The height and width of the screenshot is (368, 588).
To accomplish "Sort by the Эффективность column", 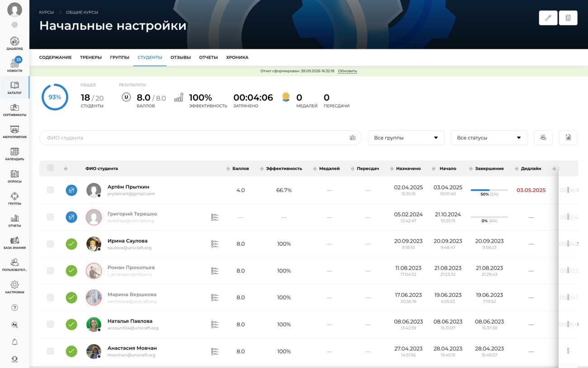I will (x=281, y=168).
